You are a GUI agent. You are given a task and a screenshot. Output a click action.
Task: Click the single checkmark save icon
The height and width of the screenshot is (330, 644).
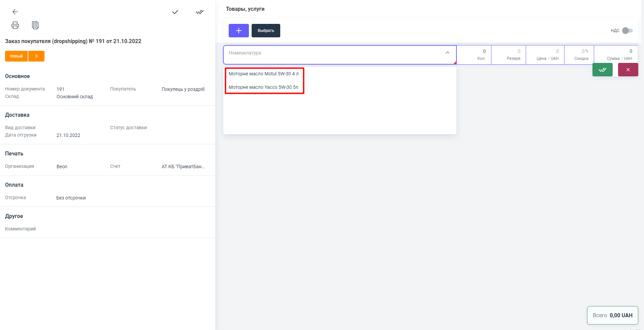coord(175,12)
